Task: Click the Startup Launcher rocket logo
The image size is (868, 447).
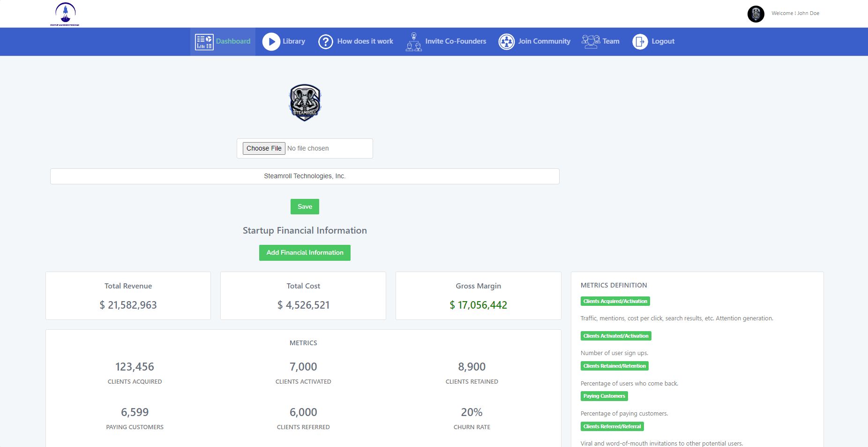Action: point(65,14)
